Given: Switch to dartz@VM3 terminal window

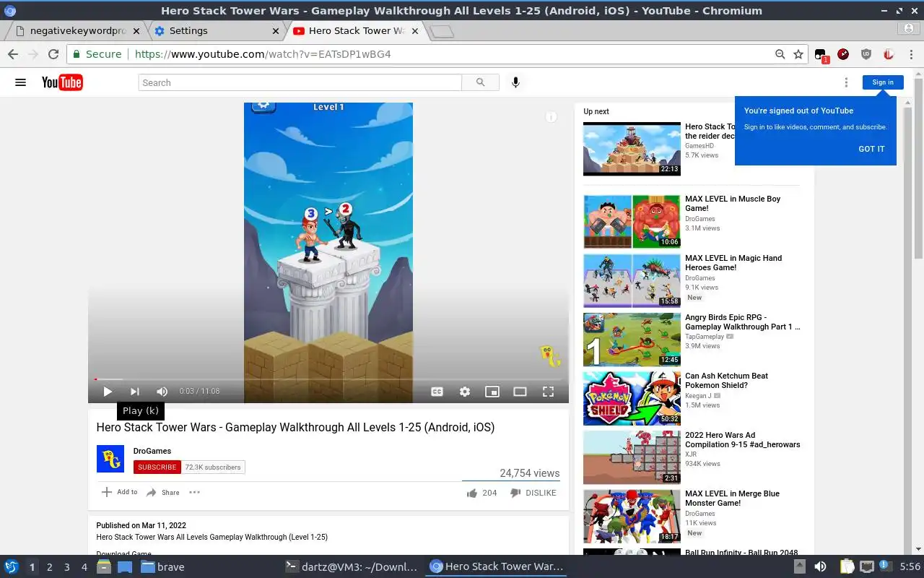Looking at the screenshot, I should pyautogui.click(x=352, y=567).
